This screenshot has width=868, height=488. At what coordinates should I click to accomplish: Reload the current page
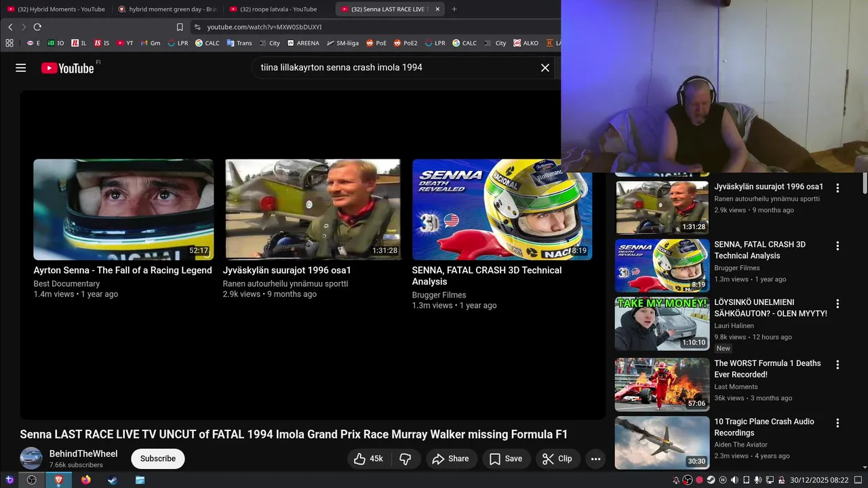coord(37,27)
